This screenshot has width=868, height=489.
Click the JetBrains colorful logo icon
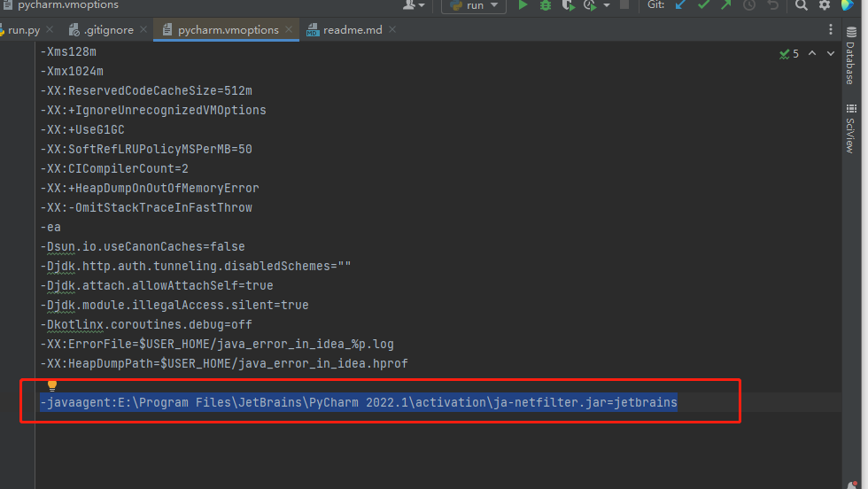[848, 5]
